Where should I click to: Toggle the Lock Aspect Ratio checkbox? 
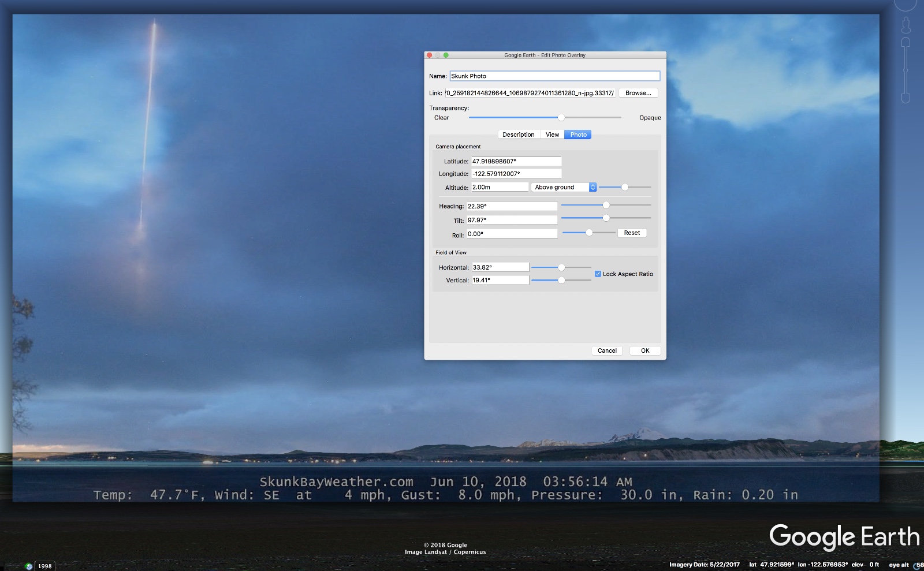[x=598, y=274]
